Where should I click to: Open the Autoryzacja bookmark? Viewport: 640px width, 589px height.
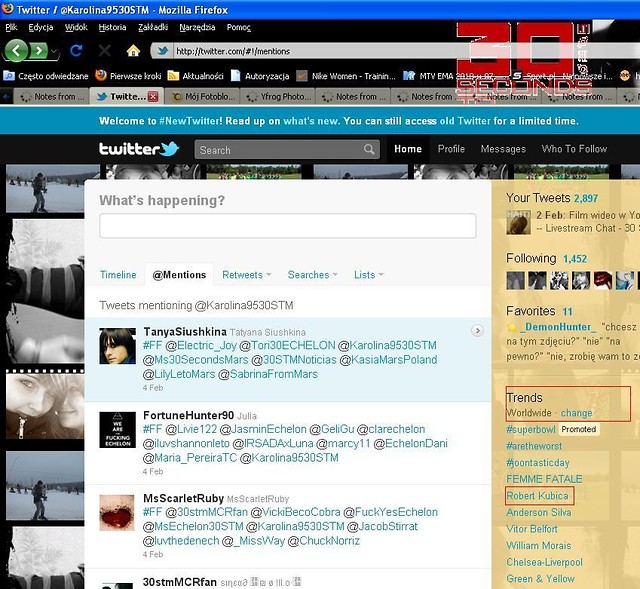pos(260,76)
